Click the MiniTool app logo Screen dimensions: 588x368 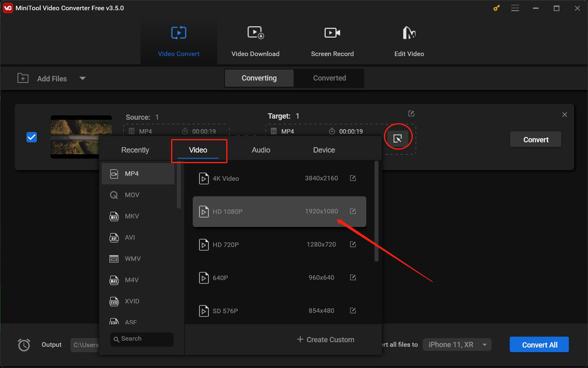pos(8,8)
